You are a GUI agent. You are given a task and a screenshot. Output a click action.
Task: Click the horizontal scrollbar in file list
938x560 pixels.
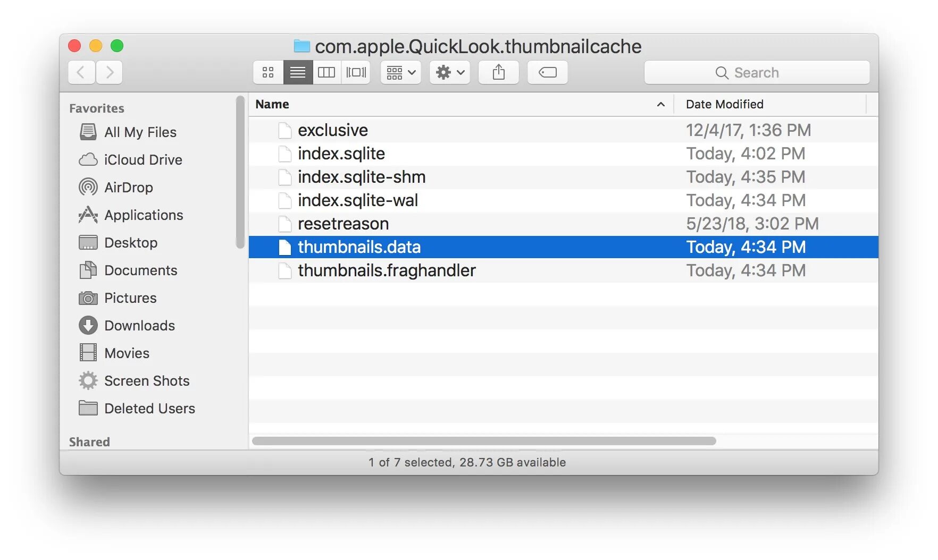point(484,441)
